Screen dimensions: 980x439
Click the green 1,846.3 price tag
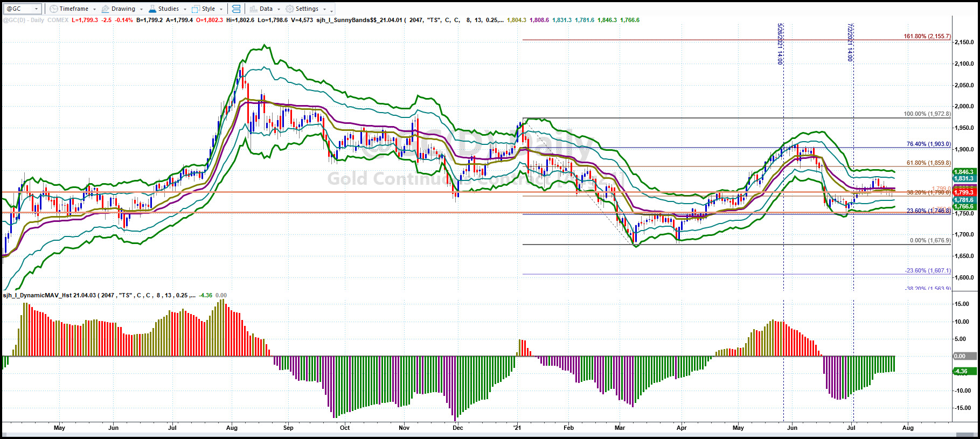coord(964,172)
